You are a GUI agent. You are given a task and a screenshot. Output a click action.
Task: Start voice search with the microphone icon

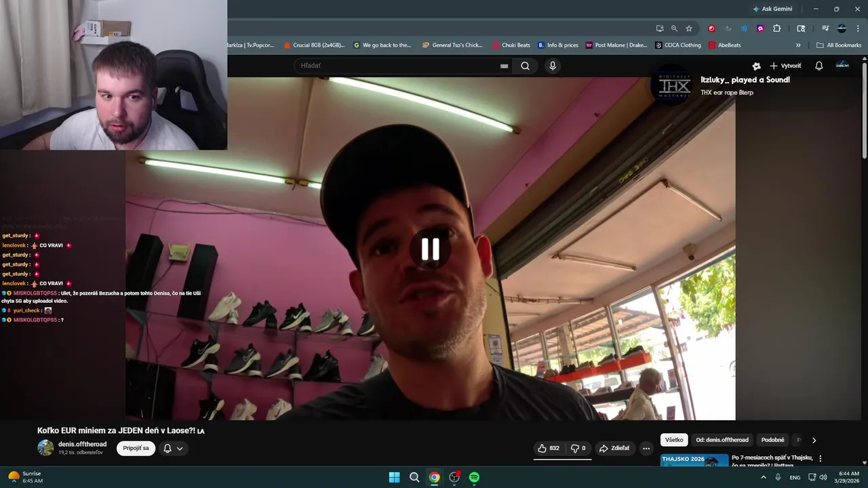pos(553,66)
